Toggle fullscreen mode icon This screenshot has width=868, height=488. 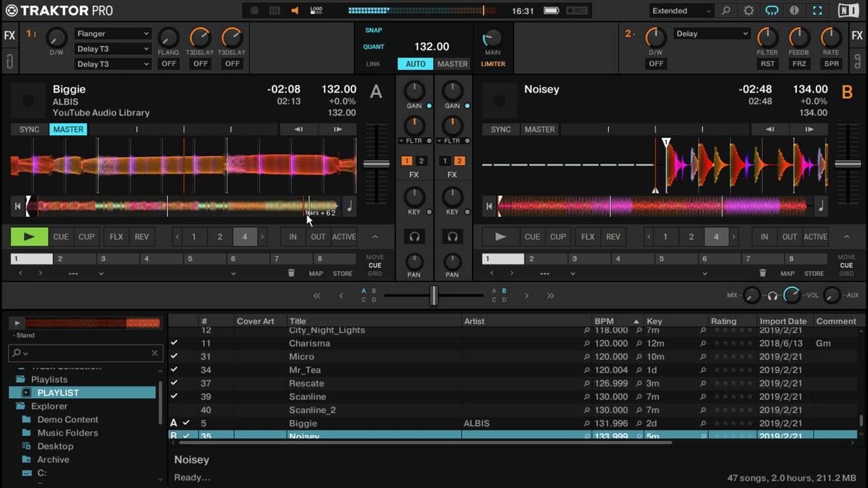(817, 11)
